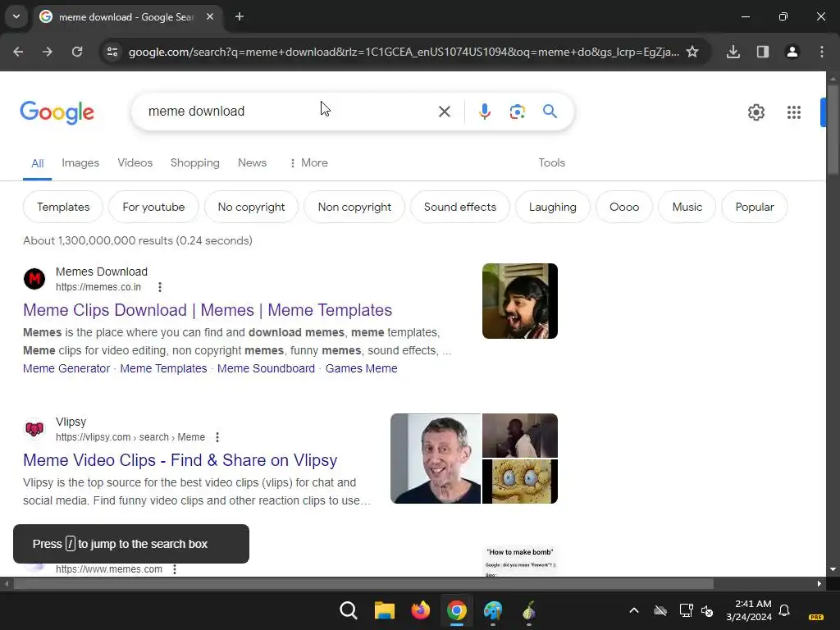Open the Paint app in taskbar

tap(493, 610)
